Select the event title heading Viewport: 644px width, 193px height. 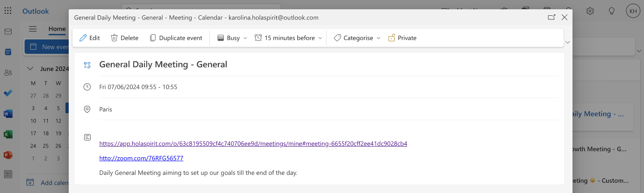pos(163,64)
